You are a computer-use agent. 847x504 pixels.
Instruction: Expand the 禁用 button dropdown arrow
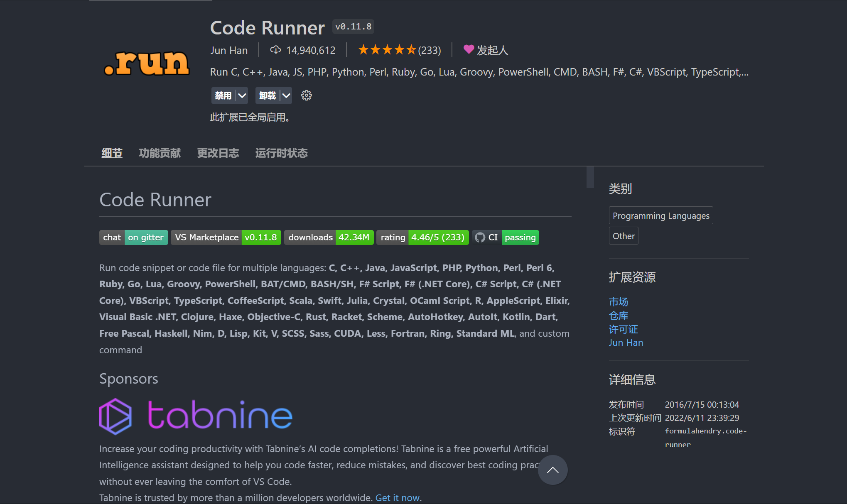click(x=242, y=95)
